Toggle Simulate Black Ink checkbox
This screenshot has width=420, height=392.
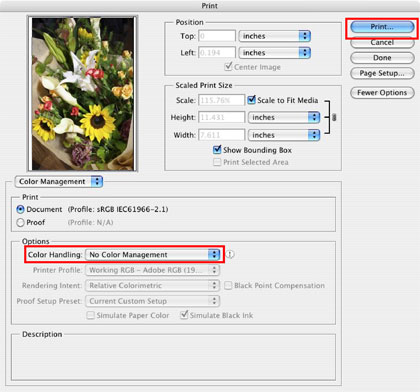(x=184, y=315)
